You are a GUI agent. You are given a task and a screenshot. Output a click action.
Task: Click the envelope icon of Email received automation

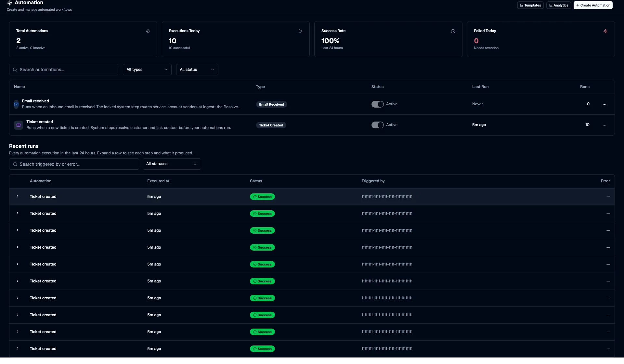pyautogui.click(x=16, y=104)
